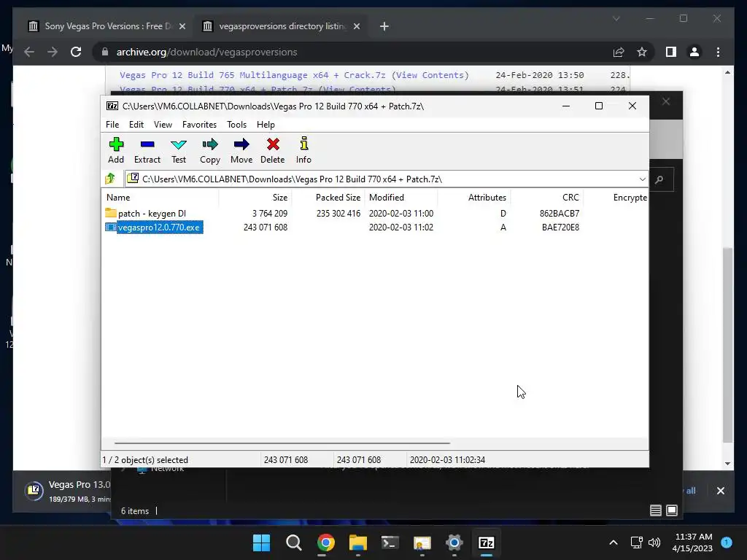
Task: Open the Windows Start menu
Action: (261, 542)
